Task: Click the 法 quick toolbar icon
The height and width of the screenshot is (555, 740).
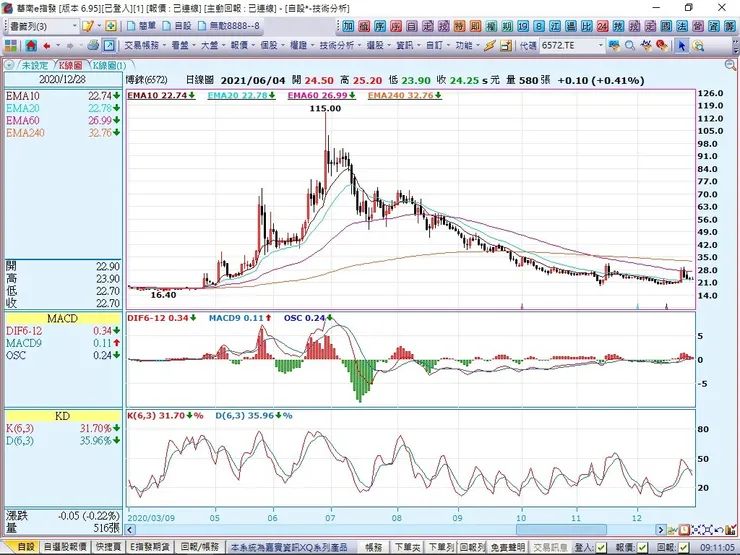Action: (681, 26)
